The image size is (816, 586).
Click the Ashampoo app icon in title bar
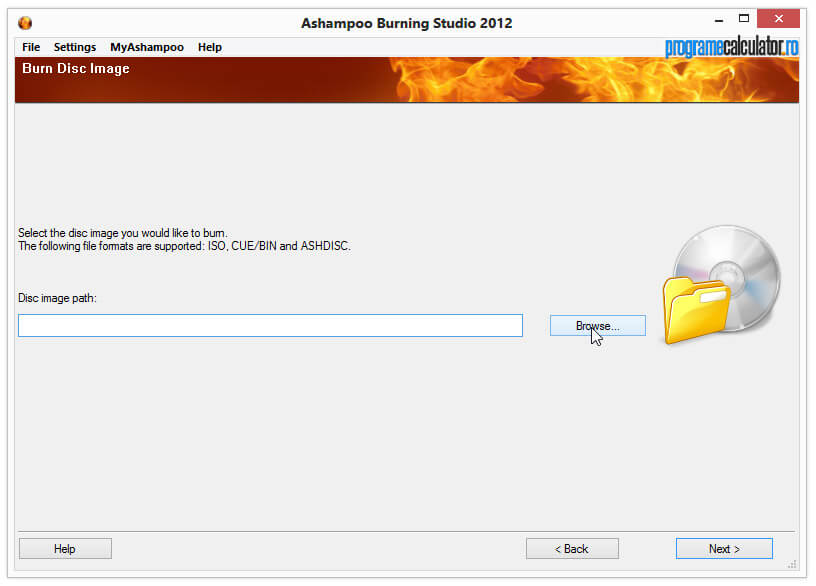point(25,23)
